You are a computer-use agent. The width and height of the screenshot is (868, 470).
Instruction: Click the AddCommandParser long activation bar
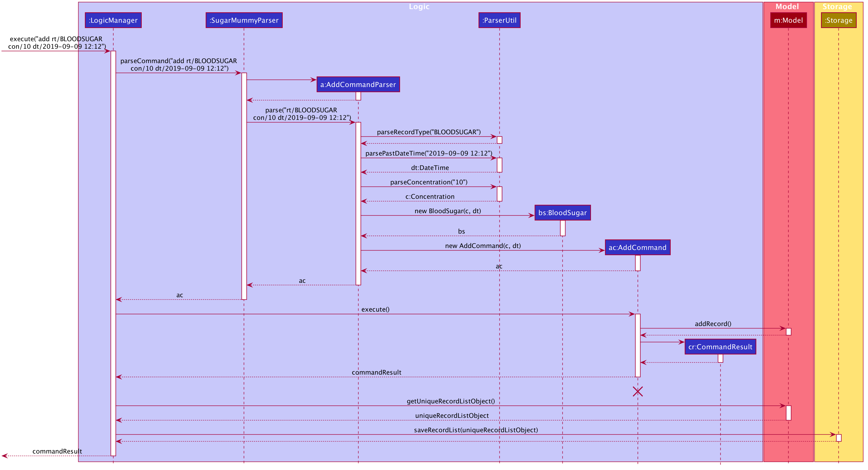358,204
